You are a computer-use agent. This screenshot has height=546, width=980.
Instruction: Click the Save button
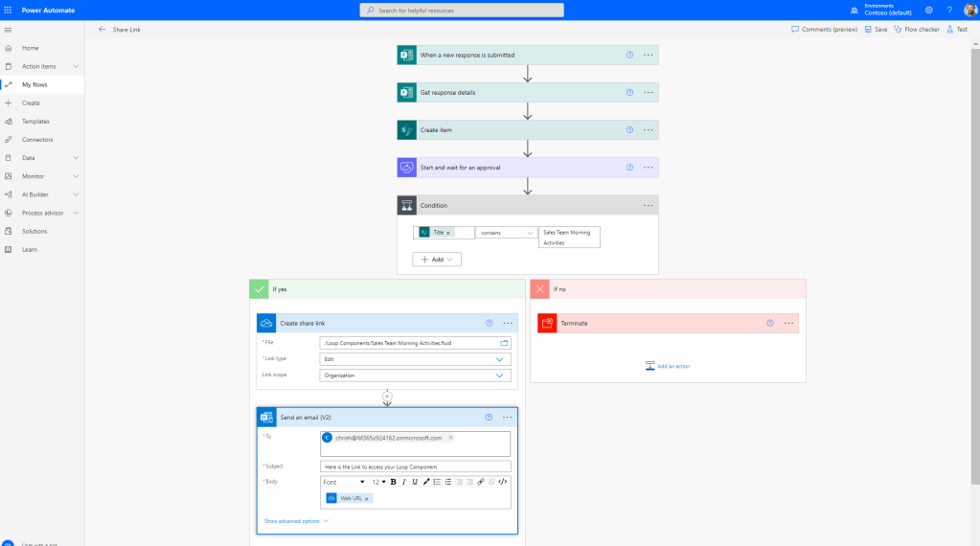pyautogui.click(x=876, y=30)
